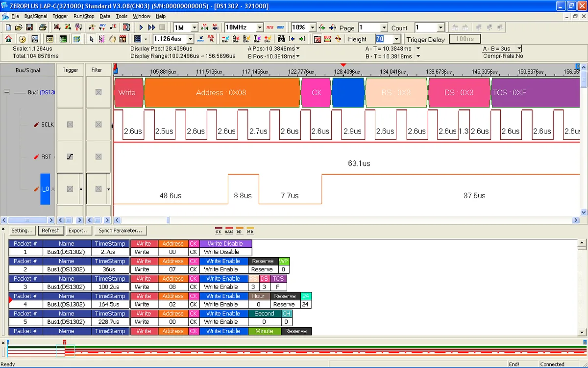
Task: Select the hand pan tool
Action: tap(112, 39)
